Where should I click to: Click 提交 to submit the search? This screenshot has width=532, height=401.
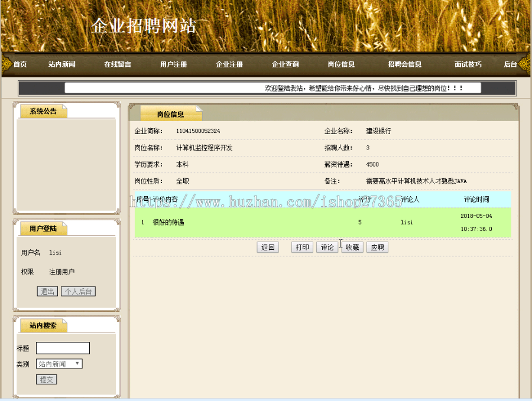point(46,379)
